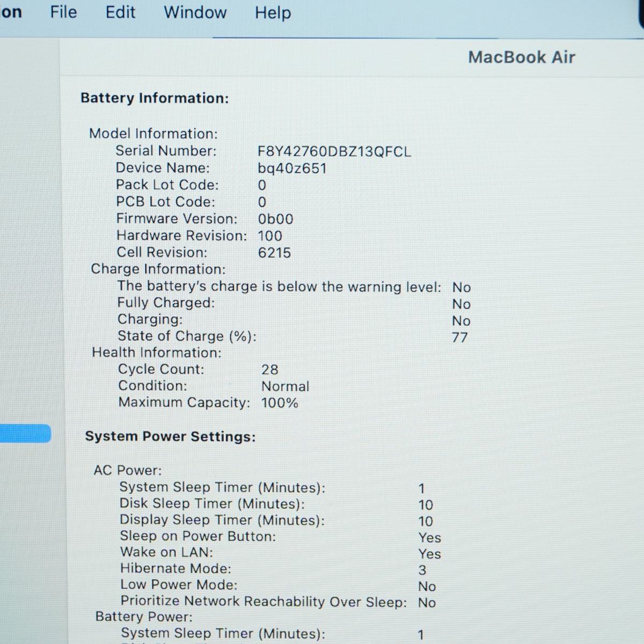
Task: Click the AC Power Disk Sleep Timer label
Action: (212, 504)
